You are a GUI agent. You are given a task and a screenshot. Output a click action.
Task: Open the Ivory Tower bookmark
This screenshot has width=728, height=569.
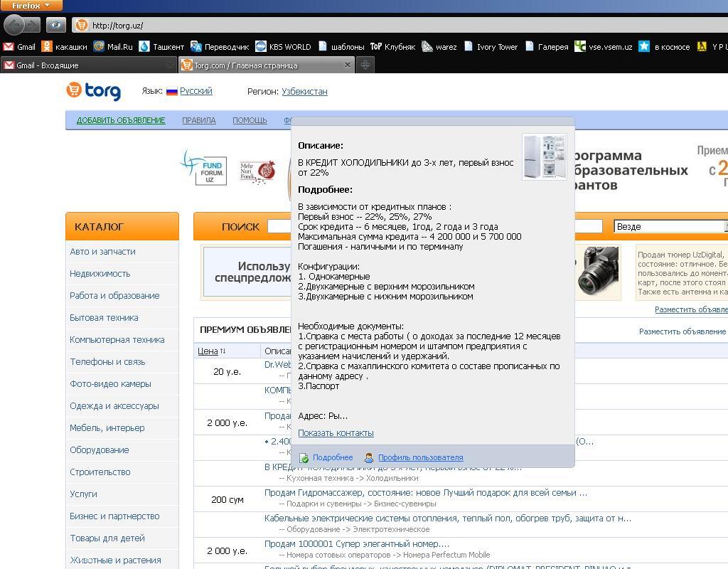click(491, 46)
